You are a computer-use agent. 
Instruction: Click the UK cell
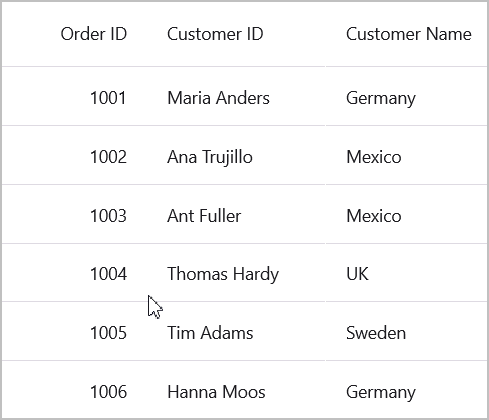pos(406,273)
